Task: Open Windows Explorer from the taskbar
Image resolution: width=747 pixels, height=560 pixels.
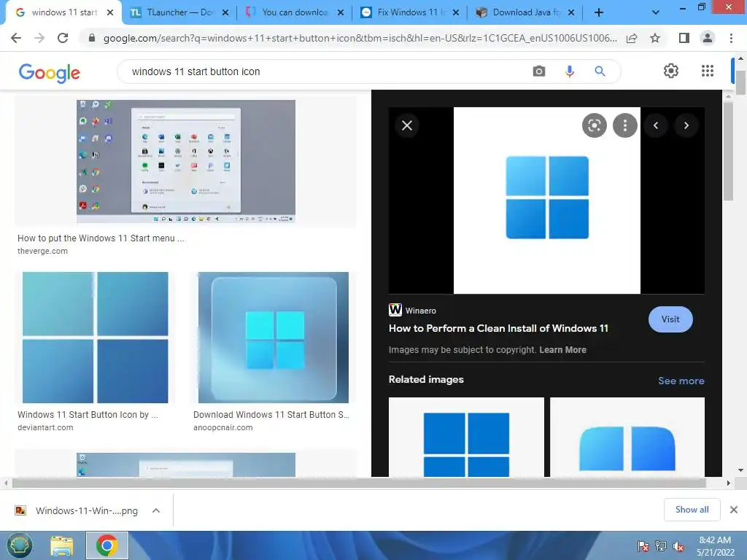Action: pos(62,545)
